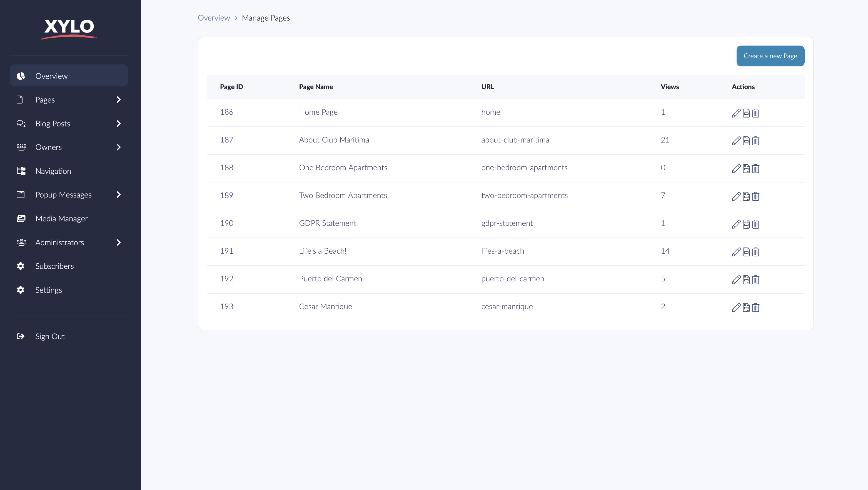Screen dimensions: 868x490
Task: Duplicate the Home Page via document icon
Action: [x=746, y=113]
